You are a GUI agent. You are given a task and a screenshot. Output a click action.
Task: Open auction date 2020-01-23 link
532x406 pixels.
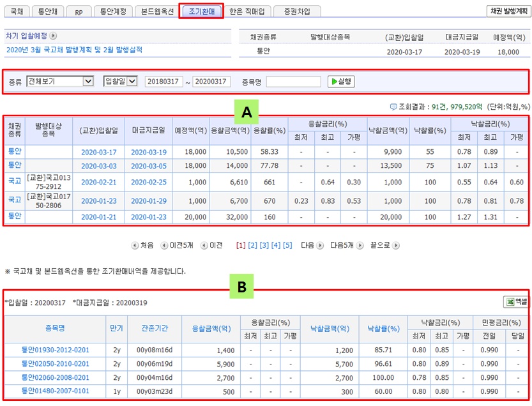99,201
